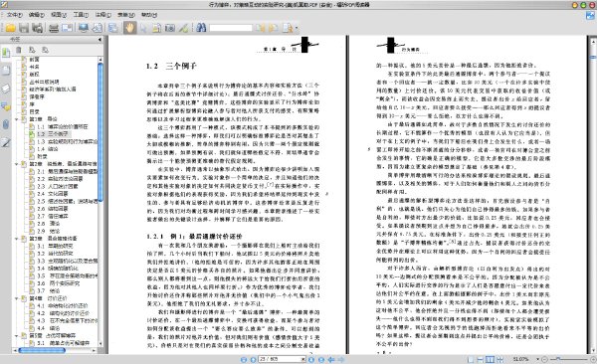Image resolution: width=597 pixels, height=364 pixels.
Task: Open the comments sidebar tab
Action: click(6, 106)
